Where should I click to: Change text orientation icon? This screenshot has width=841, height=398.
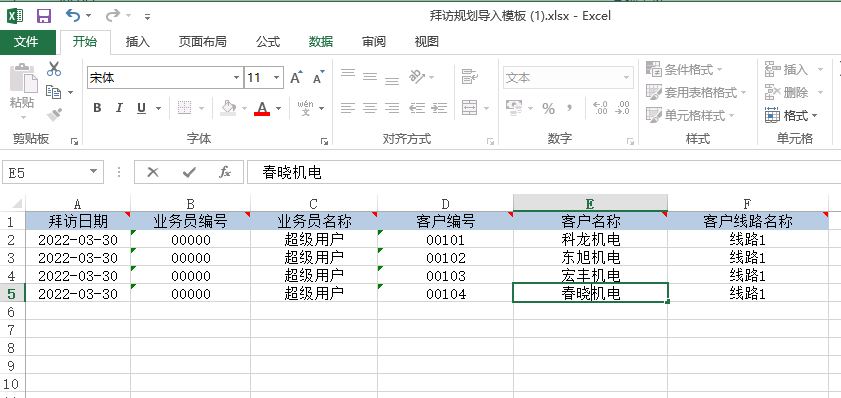point(417,77)
